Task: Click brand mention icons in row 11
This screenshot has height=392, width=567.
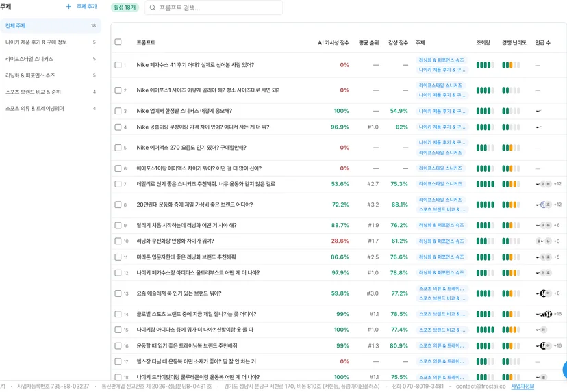Action: [544, 257]
